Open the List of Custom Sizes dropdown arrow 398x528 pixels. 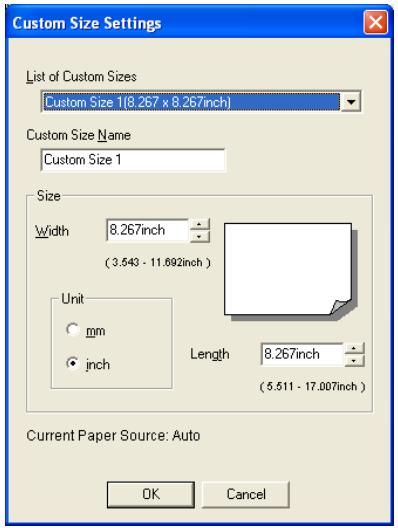[x=351, y=101]
